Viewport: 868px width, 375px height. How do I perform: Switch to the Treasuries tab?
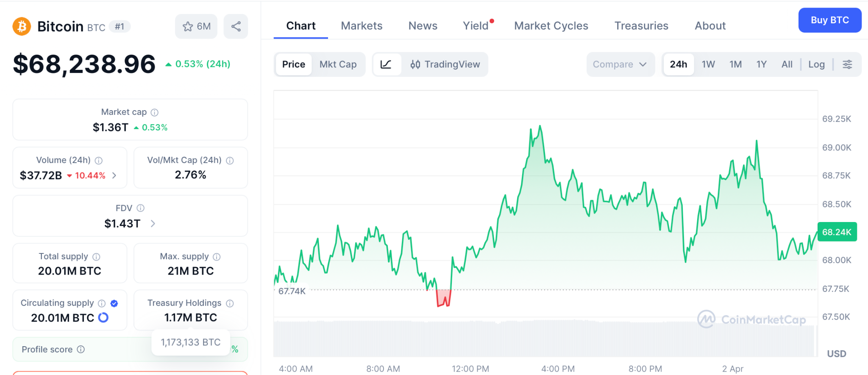point(641,26)
